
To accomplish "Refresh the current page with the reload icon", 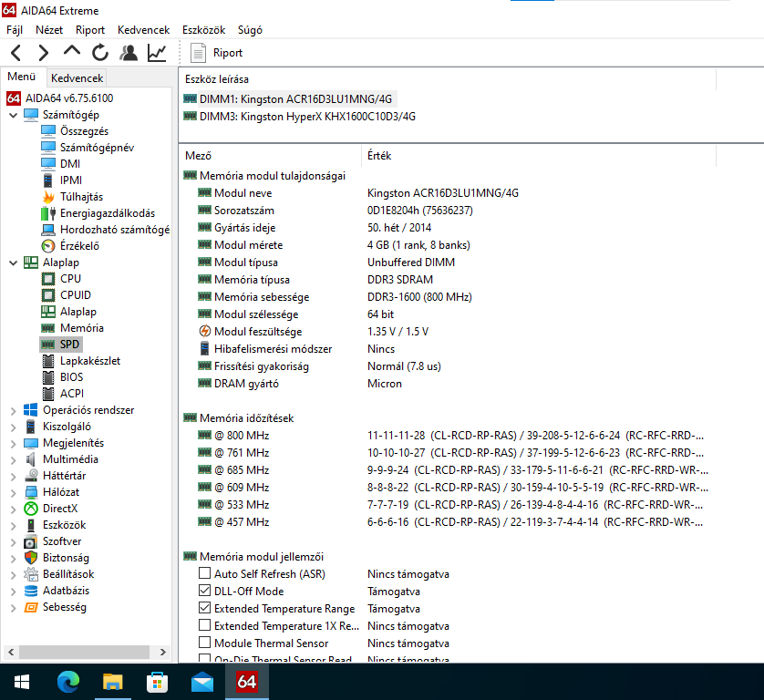I will tap(100, 53).
